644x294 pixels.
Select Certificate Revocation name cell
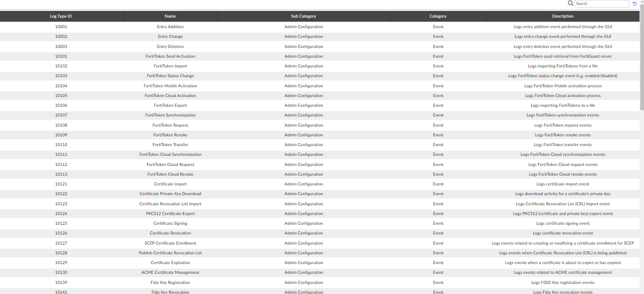[170, 233]
